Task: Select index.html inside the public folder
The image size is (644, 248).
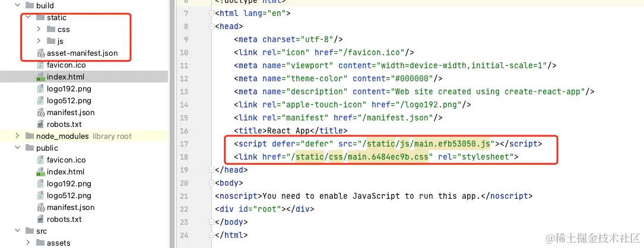Action: click(x=66, y=171)
